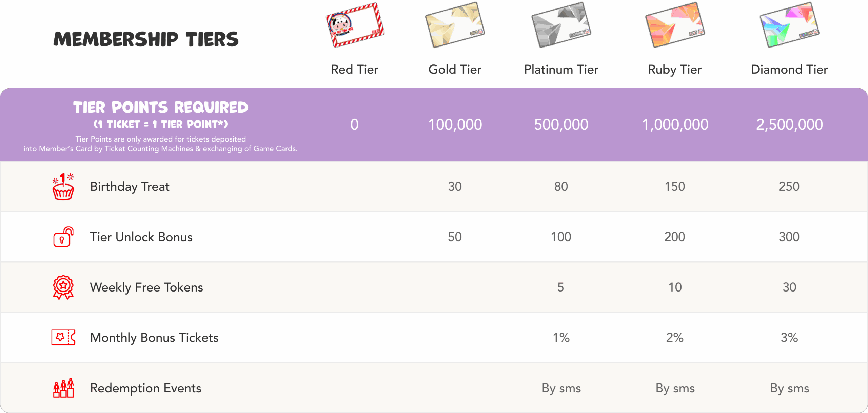Select the Red Tier card image
Image resolution: width=868 pixels, height=413 pixels.
coord(355,25)
